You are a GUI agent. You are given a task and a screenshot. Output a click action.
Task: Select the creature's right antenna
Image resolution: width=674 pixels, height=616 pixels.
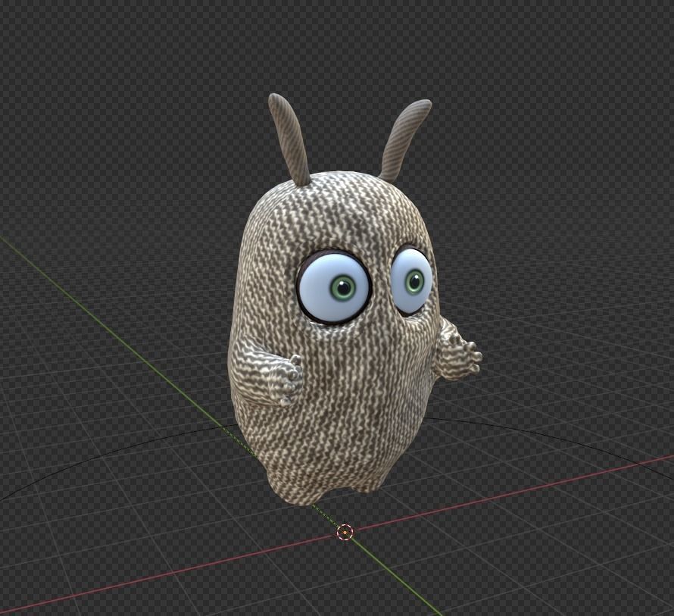point(406,140)
